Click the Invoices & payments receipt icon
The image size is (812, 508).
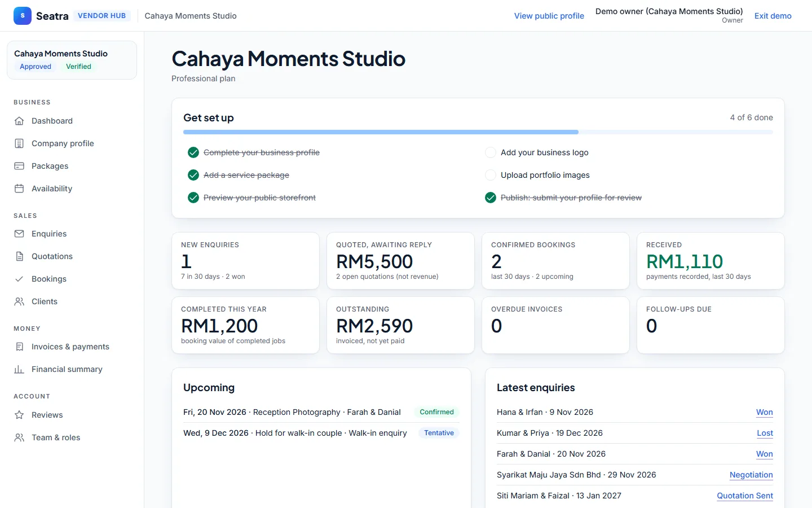tap(19, 347)
